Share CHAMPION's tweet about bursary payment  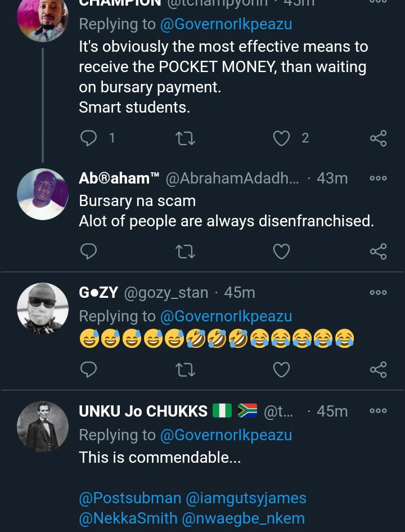coord(378,138)
